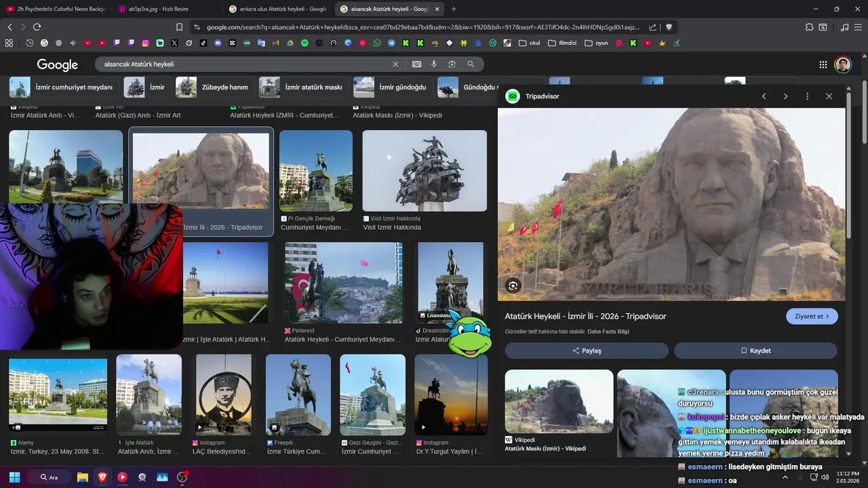Viewport: 868px width, 488px height.
Task: Reload the page with browser refresh icon
Action: click(x=37, y=27)
